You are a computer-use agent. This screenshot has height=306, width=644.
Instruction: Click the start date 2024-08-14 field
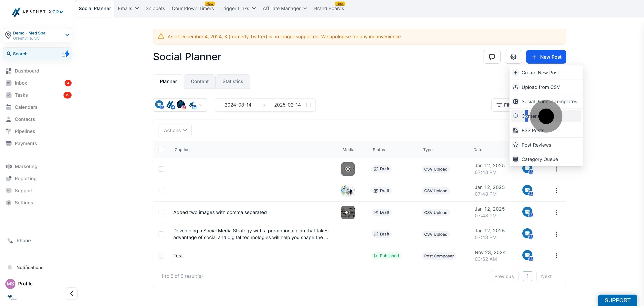click(x=238, y=105)
